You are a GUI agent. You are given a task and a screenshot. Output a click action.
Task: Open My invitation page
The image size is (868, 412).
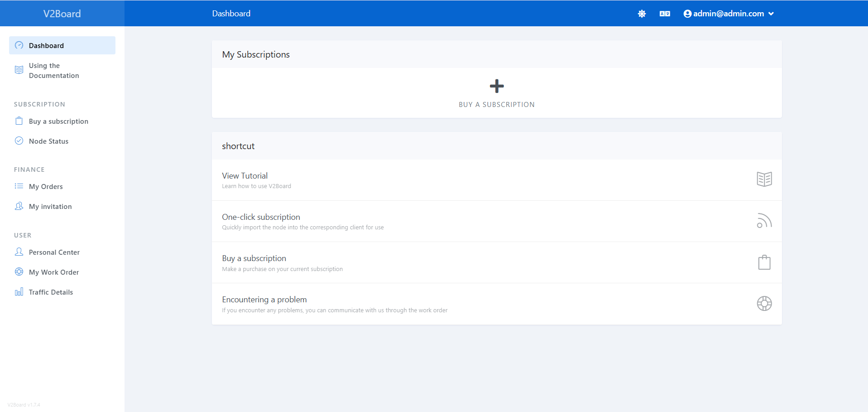50,206
